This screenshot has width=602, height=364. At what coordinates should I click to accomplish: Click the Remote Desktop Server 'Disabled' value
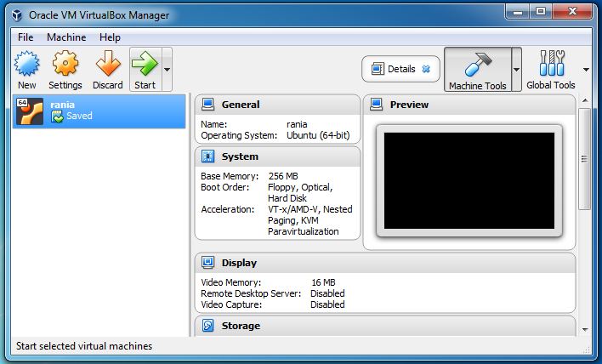tap(327, 293)
